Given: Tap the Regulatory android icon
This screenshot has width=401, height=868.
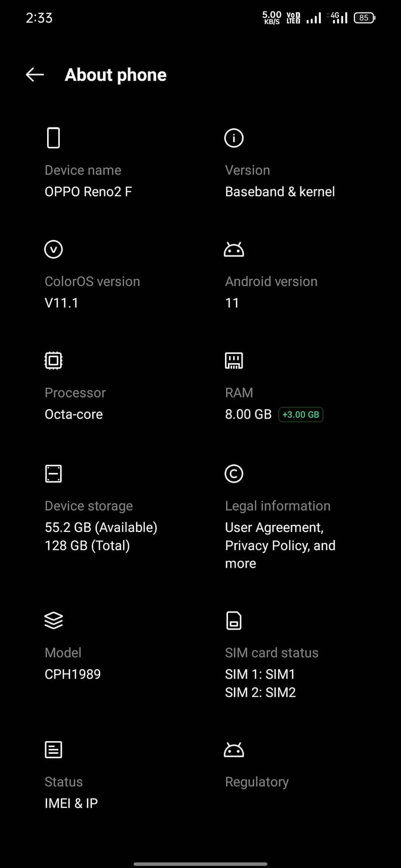Looking at the screenshot, I should [234, 750].
